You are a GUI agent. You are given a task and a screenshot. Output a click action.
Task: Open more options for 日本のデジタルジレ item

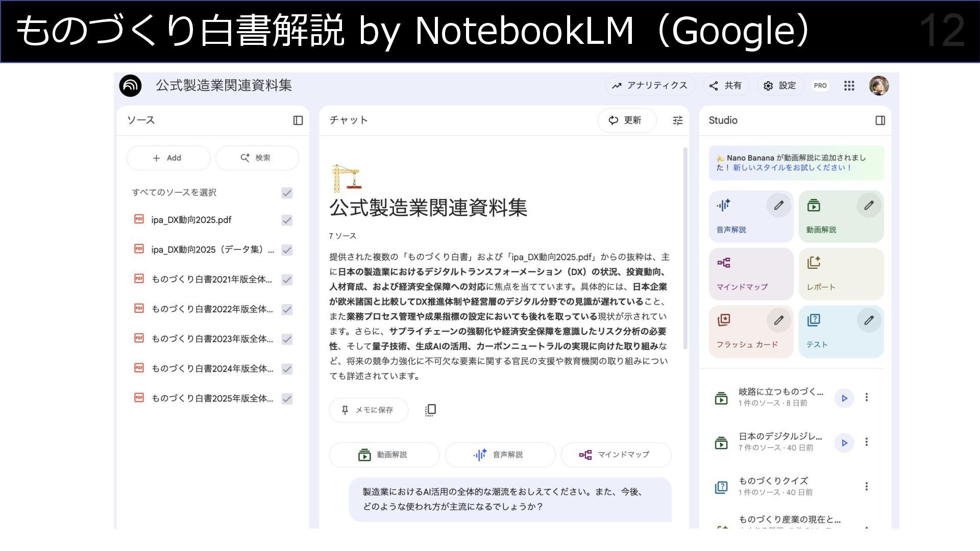pyautogui.click(x=866, y=442)
